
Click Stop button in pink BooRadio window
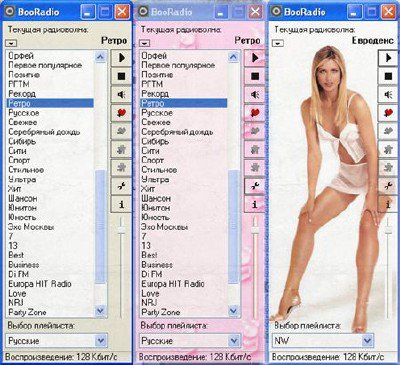click(x=255, y=77)
